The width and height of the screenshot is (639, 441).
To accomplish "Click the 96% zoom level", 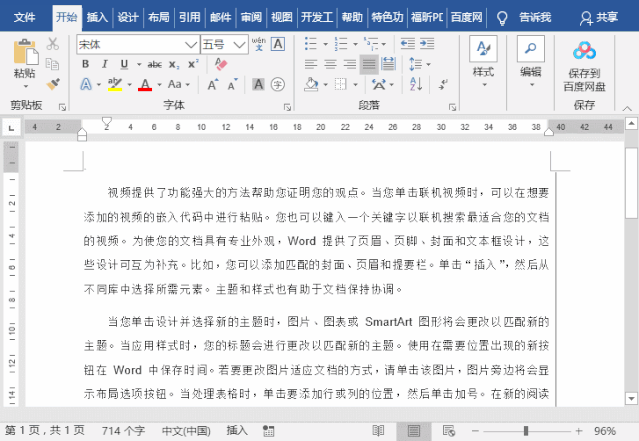I will (x=605, y=431).
